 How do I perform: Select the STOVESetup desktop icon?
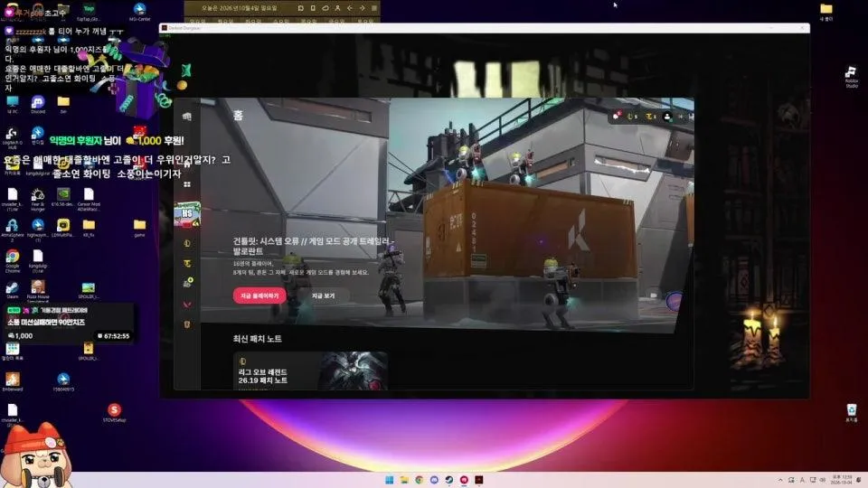114,413
